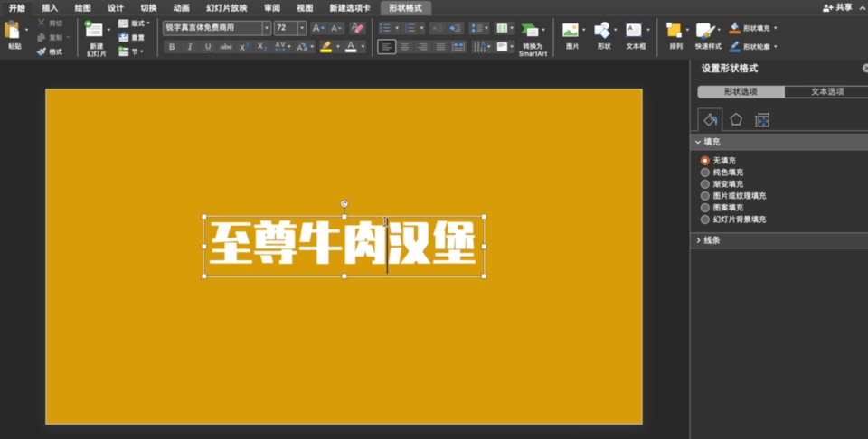This screenshot has width=868, height=439.
Task: Select the Gradient Fill (渐变填充) radio button
Action: [704, 184]
